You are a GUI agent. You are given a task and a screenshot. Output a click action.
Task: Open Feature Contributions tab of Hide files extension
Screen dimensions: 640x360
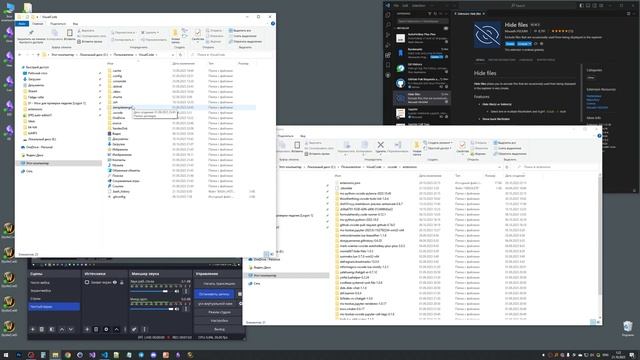coord(502,60)
